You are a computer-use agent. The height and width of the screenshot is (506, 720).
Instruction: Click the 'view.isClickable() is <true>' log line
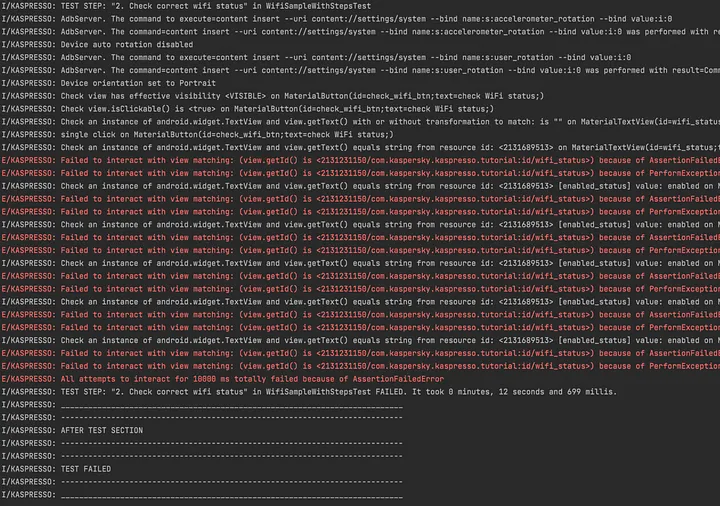pos(248,109)
